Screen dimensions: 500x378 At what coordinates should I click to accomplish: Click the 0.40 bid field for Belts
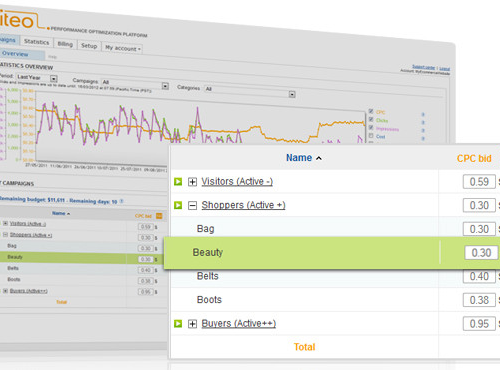(x=479, y=277)
